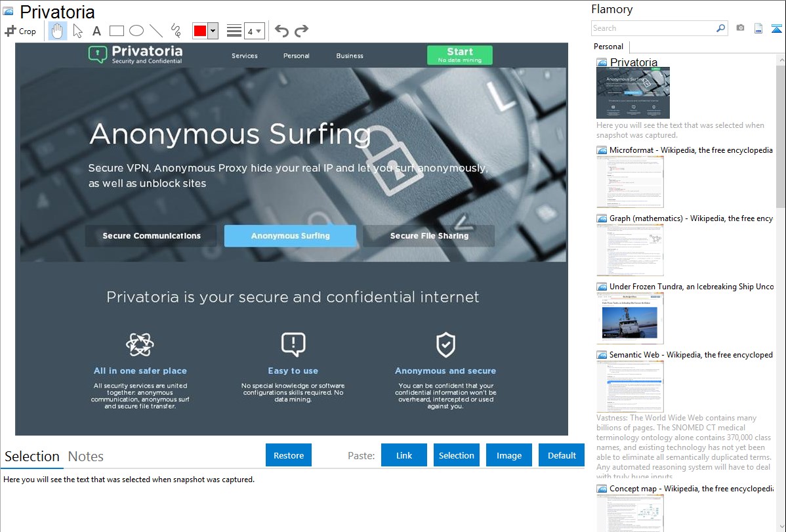Open the Semantic Web snapshot thumbnail
The width and height of the screenshot is (786, 532).
click(630, 386)
